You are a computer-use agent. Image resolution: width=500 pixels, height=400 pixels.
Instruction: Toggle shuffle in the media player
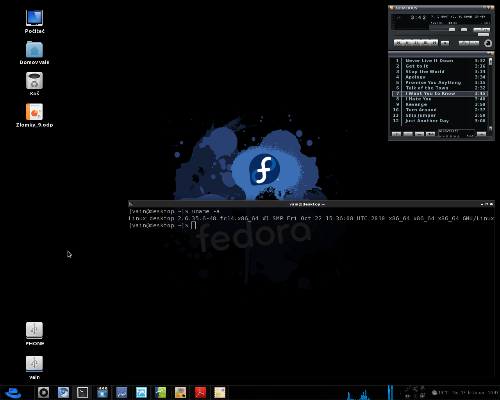coord(464,43)
